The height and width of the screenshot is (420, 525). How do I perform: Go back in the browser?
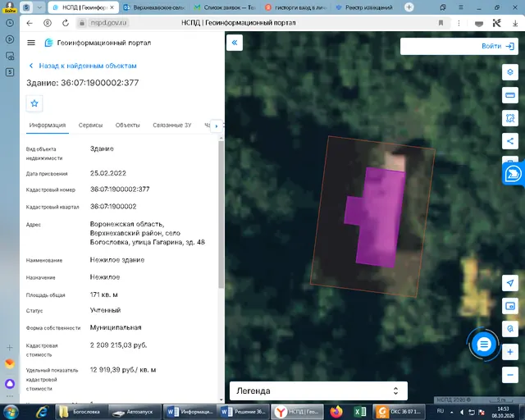pos(30,23)
